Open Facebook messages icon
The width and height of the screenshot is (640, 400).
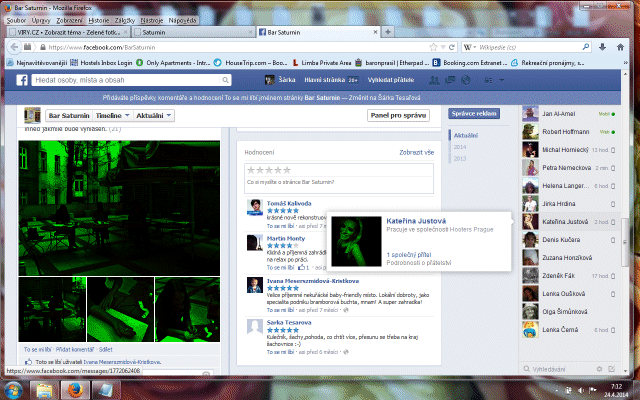click(x=450, y=80)
